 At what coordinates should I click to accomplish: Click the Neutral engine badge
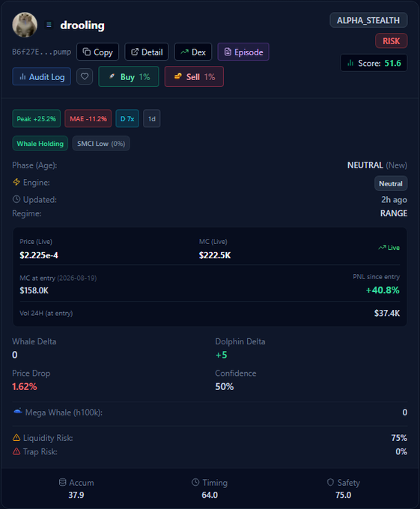(x=391, y=183)
